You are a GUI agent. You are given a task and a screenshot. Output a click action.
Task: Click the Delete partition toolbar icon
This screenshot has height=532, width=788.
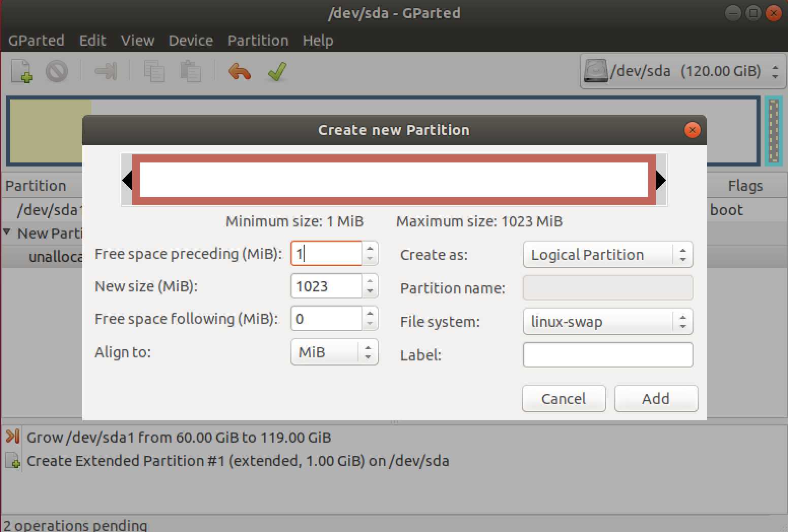coord(57,71)
